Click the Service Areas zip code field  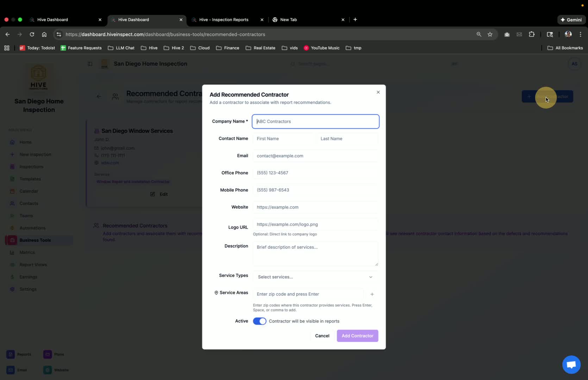tap(308, 294)
